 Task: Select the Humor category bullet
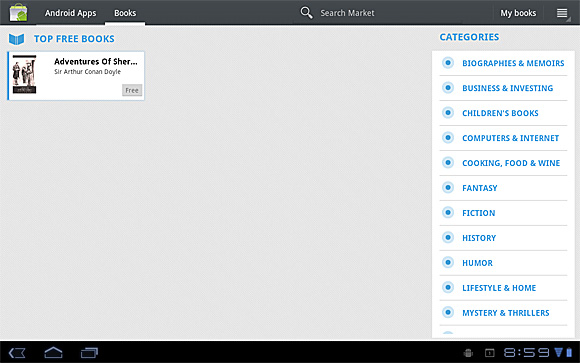coord(448,262)
